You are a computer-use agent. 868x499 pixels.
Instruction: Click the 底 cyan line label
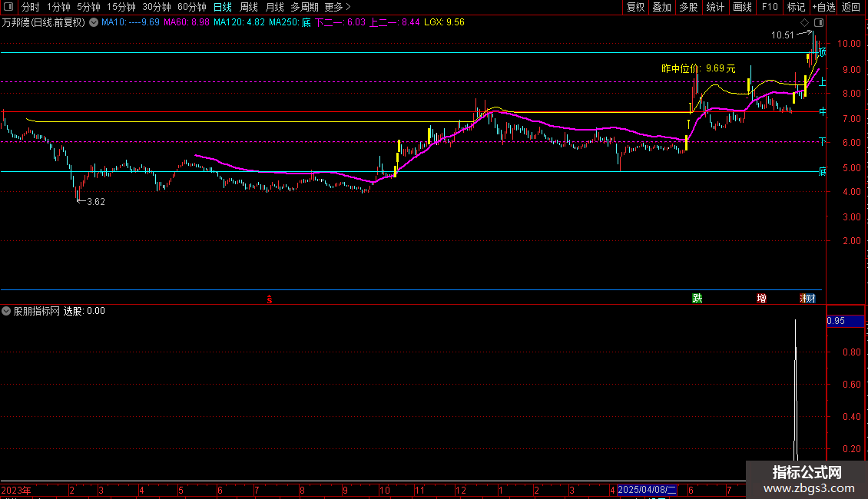point(822,171)
